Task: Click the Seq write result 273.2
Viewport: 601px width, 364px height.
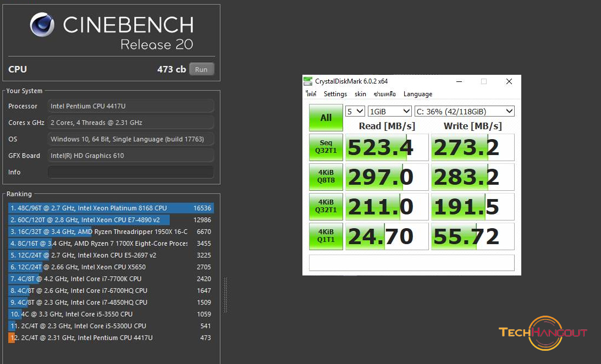Action: click(472, 147)
